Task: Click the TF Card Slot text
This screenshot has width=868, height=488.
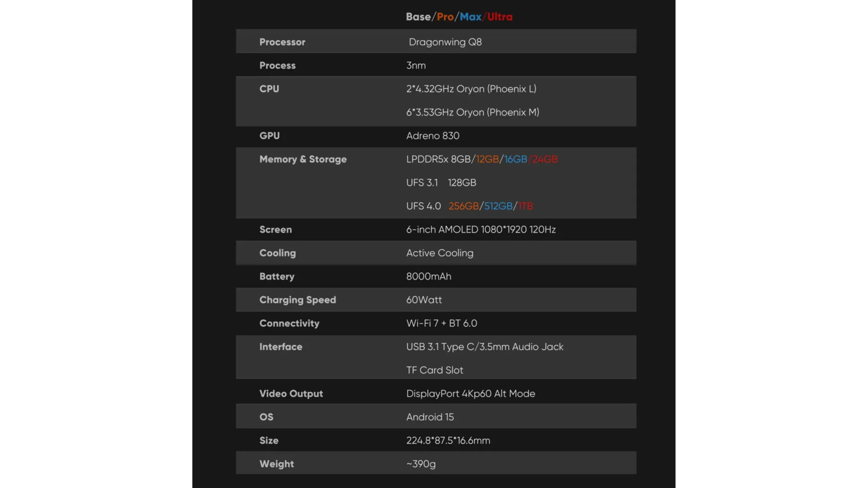Action: [434, 370]
